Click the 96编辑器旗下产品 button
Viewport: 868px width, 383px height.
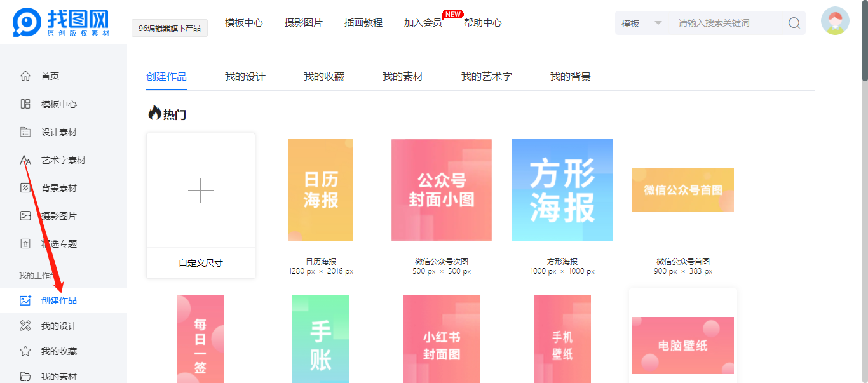[x=169, y=28]
